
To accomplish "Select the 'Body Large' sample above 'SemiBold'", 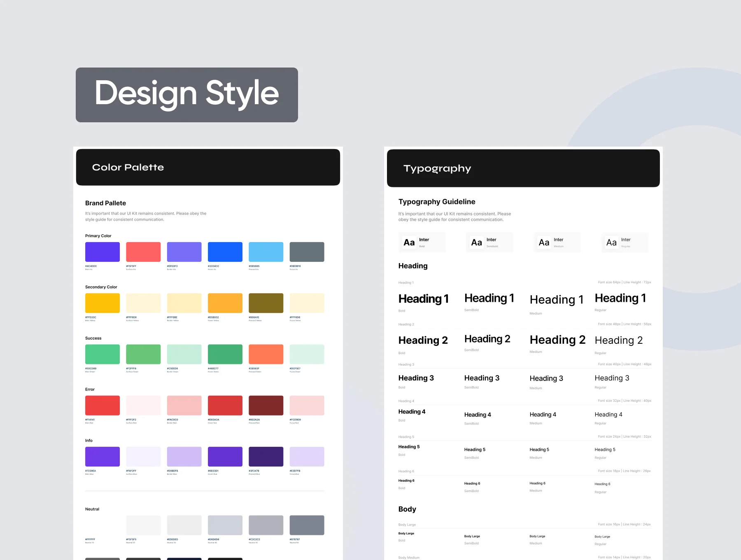I will 472,536.
